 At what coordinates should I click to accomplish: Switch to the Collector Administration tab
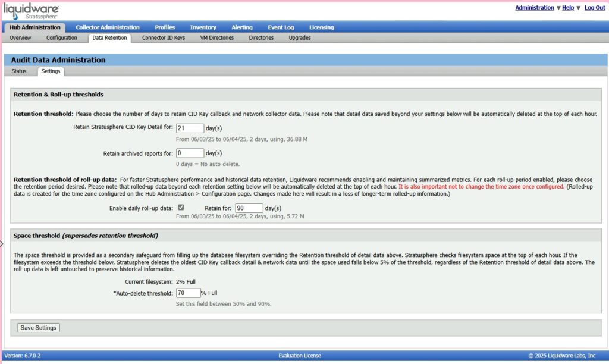pos(108,27)
